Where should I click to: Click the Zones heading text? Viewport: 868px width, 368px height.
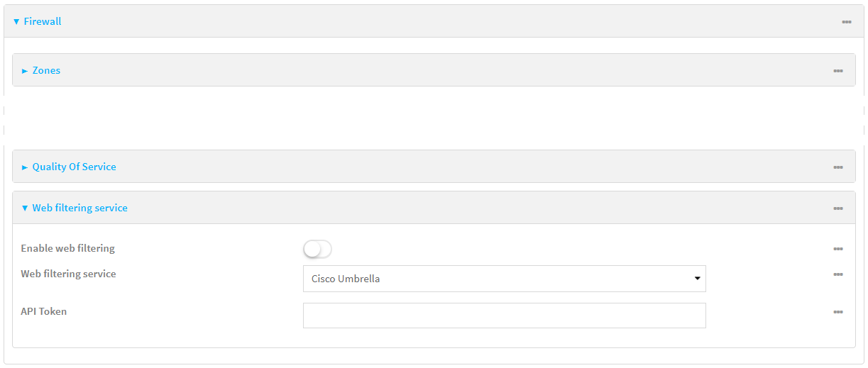(x=46, y=71)
